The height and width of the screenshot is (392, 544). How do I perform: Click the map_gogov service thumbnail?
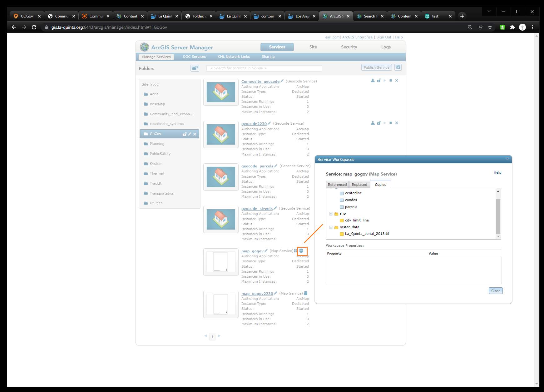point(221,262)
